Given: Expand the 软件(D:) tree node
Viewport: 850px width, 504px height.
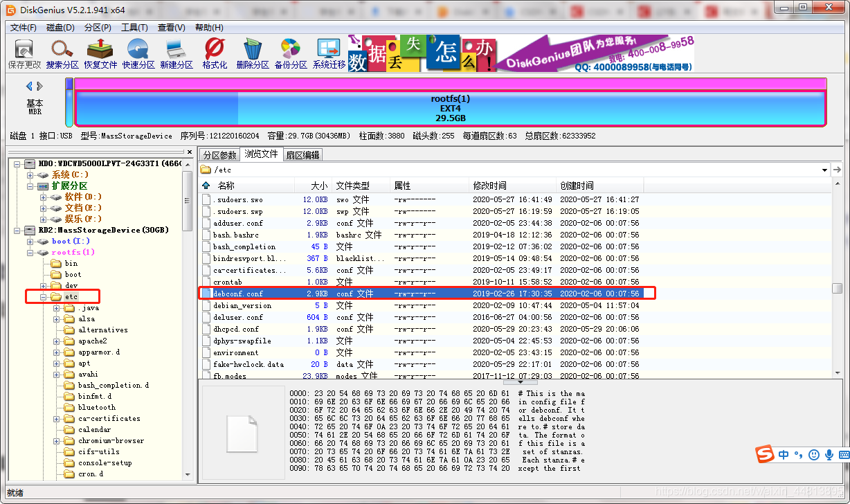Looking at the screenshot, I should 43,197.
